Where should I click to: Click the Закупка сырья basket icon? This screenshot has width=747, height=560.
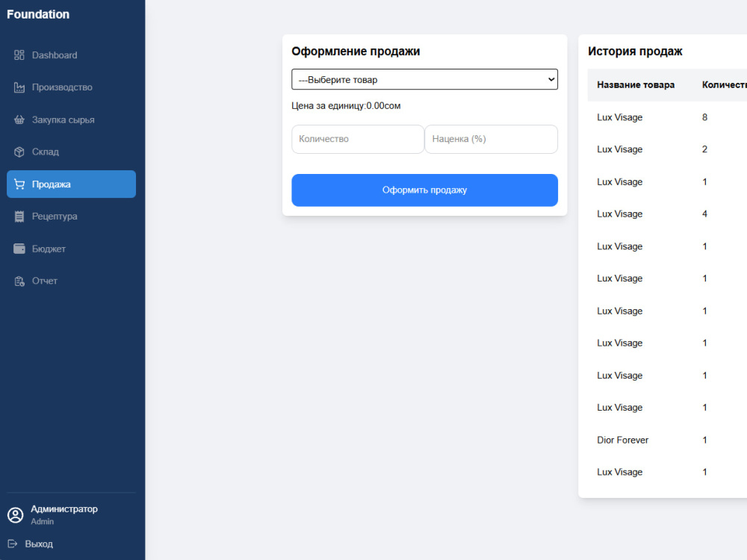[19, 119]
